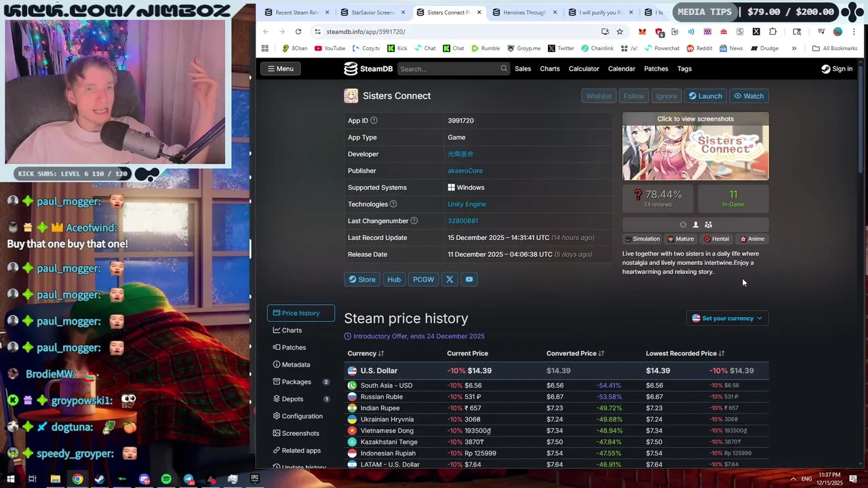868x488 pixels.
Task: Open the Rumble bookmark
Action: 485,48
